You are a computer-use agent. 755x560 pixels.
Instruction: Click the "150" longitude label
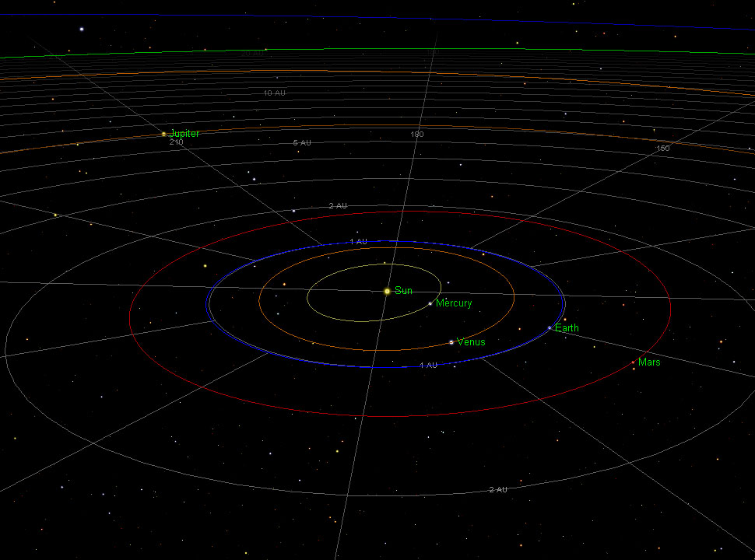(x=663, y=149)
